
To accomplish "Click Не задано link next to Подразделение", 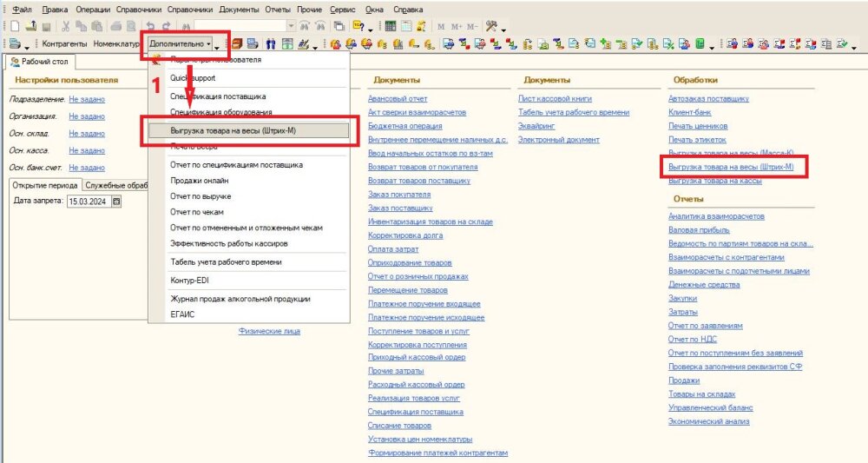I will pos(87,99).
